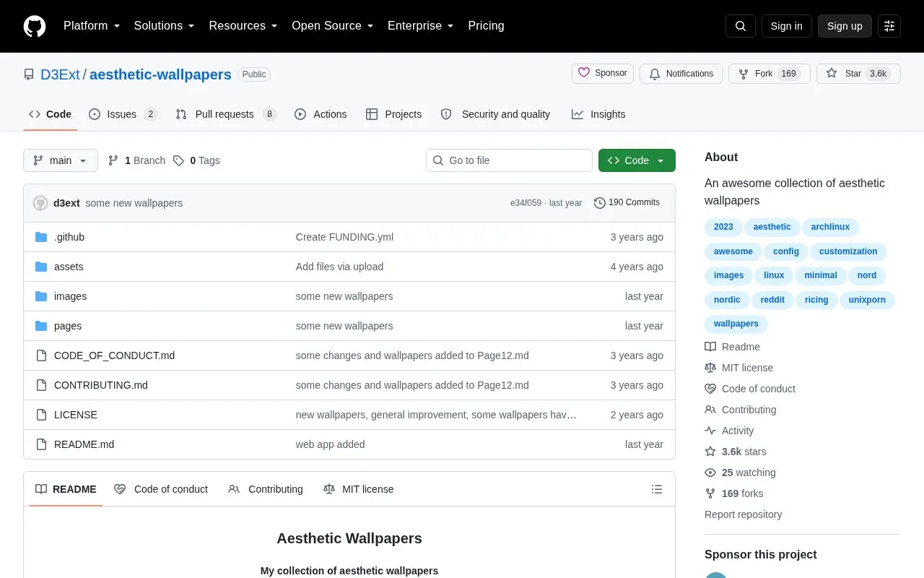Open the 190 Commits history
This screenshot has width=924, height=578.
pos(627,203)
